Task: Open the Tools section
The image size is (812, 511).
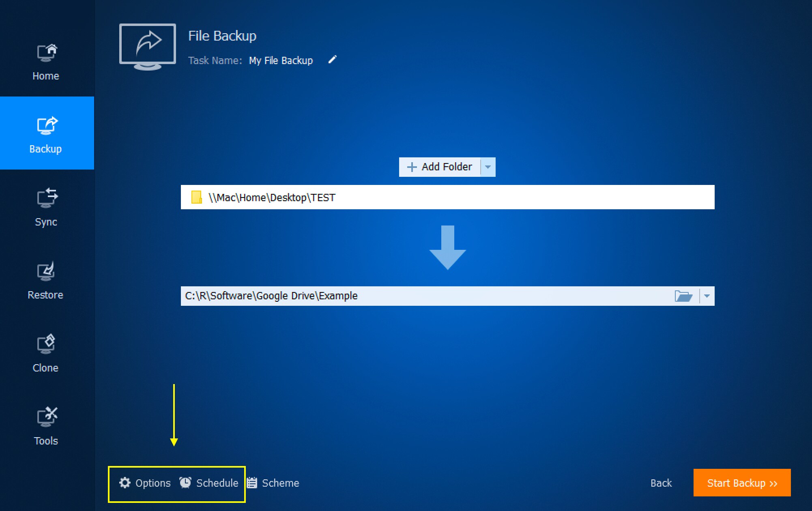Action: pos(45,426)
